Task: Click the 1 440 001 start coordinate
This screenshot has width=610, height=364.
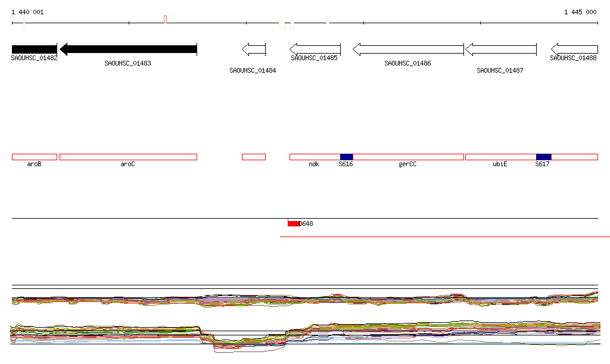Action: 27,12
